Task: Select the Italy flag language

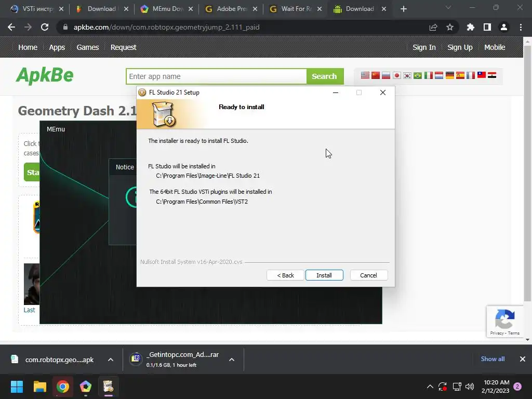Action: (x=429, y=75)
